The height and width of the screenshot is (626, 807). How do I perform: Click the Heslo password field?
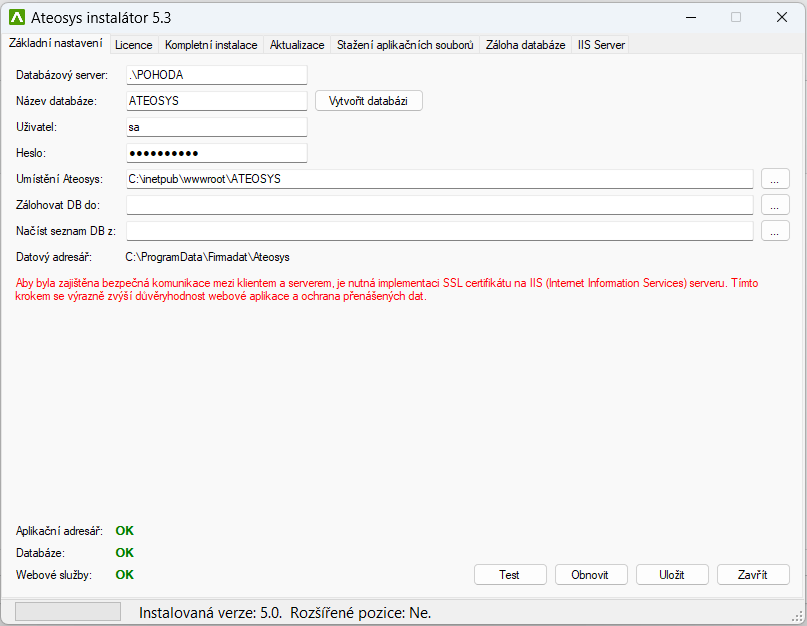click(x=216, y=153)
